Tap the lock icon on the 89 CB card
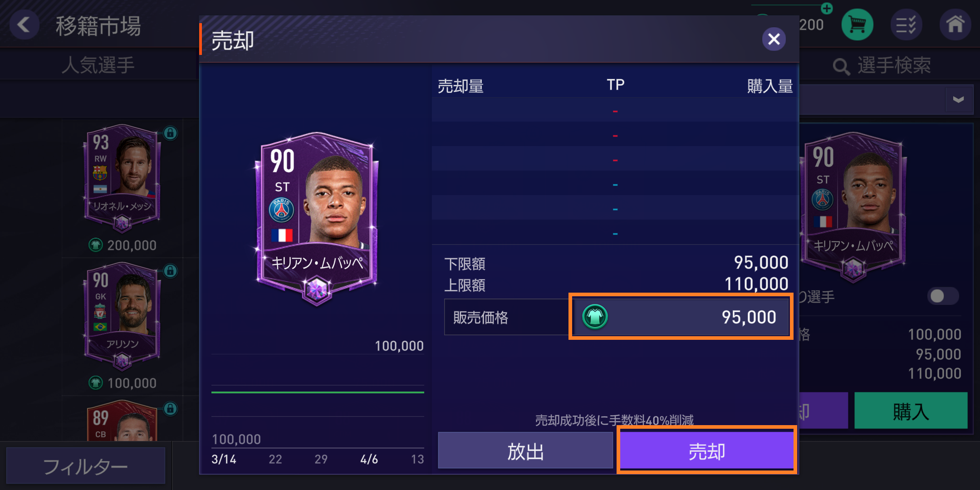 [x=170, y=408]
